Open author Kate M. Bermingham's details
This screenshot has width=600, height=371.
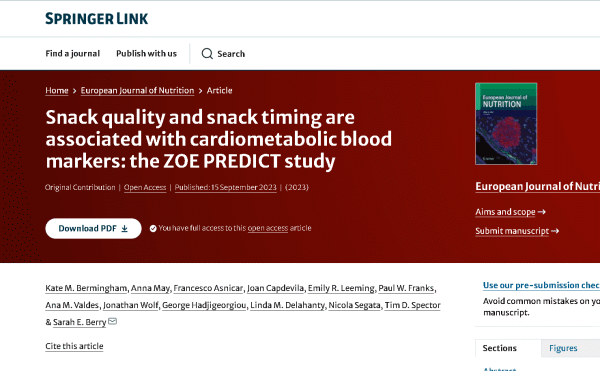click(x=86, y=288)
